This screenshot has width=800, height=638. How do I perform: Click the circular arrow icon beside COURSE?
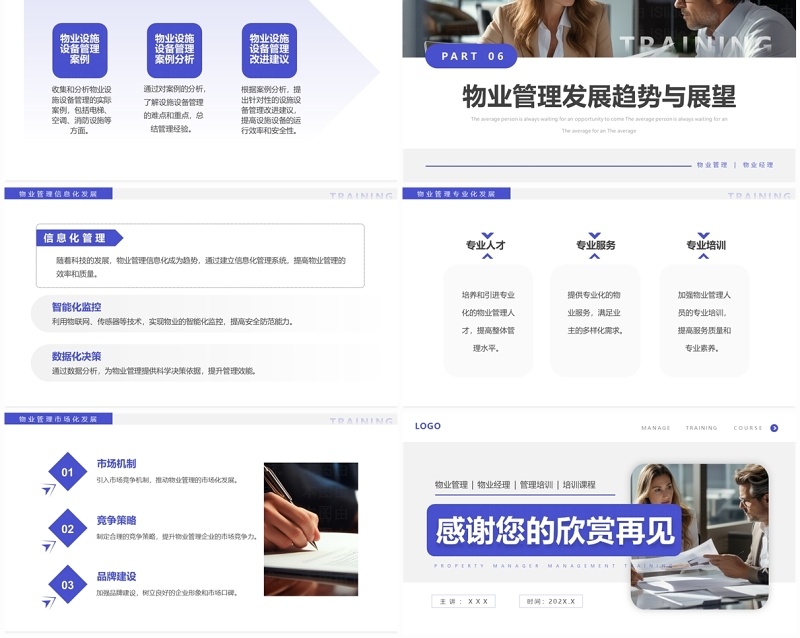click(x=773, y=427)
